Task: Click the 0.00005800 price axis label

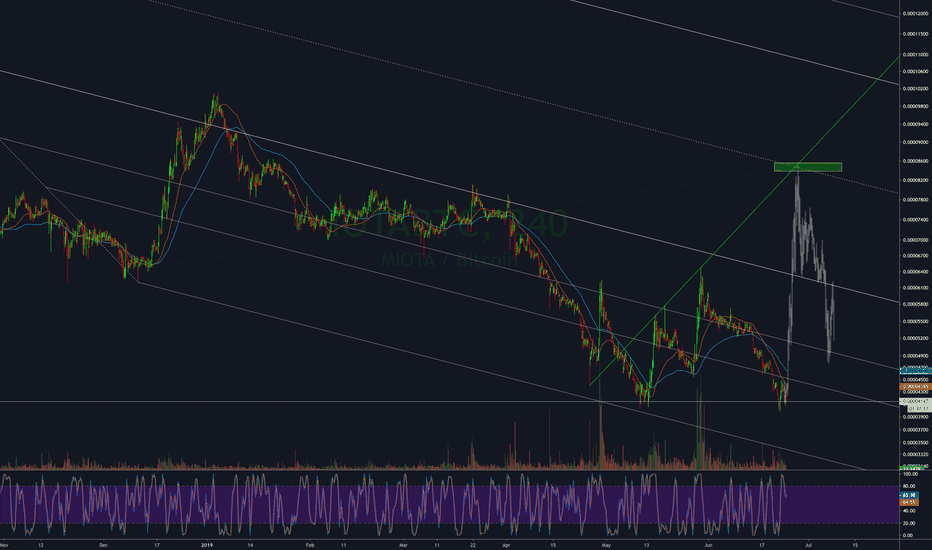Action: click(917, 304)
